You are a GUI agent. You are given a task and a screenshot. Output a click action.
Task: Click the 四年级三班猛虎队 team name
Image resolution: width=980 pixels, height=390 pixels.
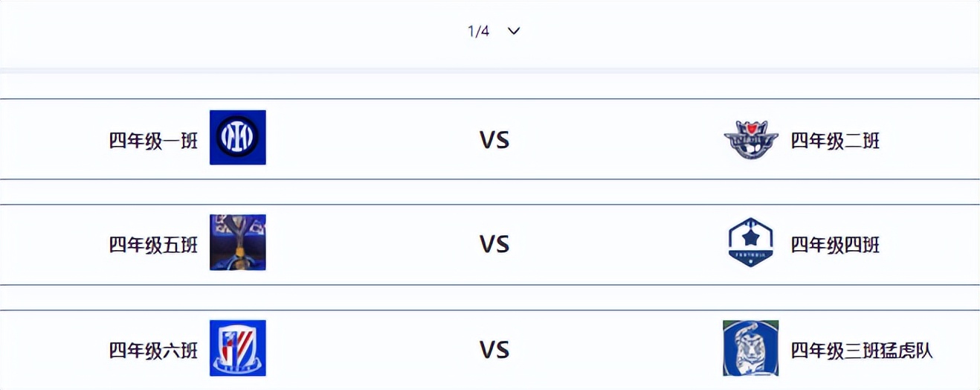861,350
